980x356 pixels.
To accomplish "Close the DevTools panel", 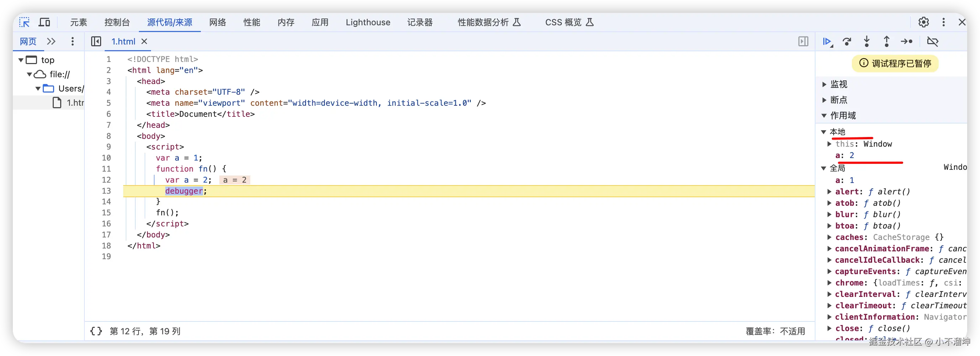I will click(962, 22).
